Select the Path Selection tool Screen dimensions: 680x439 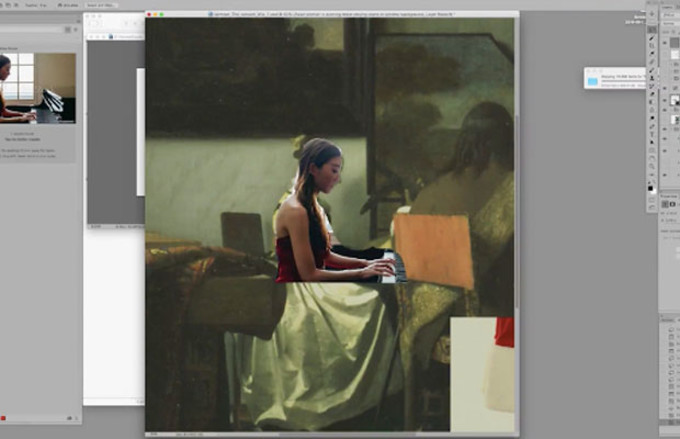652,142
